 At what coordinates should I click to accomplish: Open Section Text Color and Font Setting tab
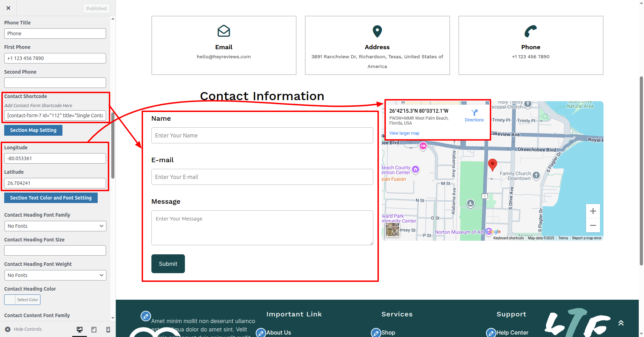(x=51, y=198)
